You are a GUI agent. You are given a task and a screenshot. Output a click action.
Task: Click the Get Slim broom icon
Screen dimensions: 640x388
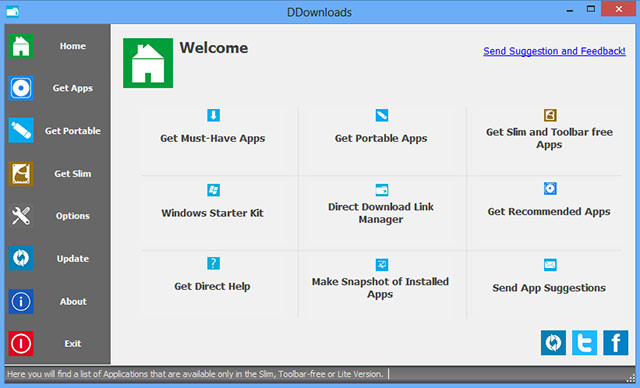point(21,173)
